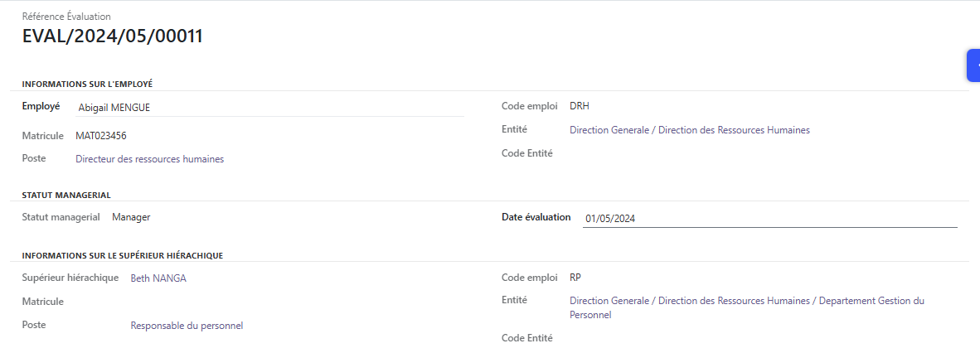Screen dimensions: 980x353
Task: Click the blue side panel button at right edge
Action: tap(973, 65)
